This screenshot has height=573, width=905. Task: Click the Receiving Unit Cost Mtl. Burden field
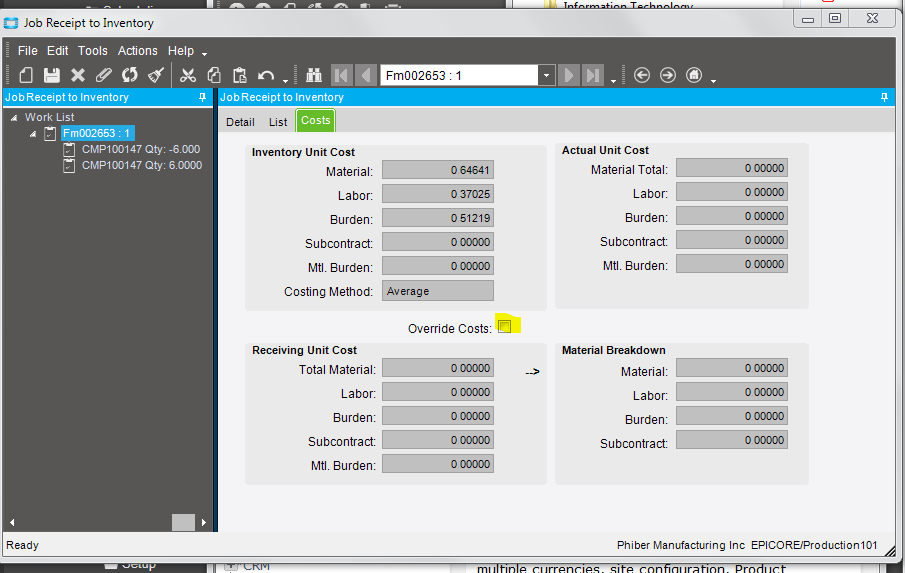coord(437,464)
